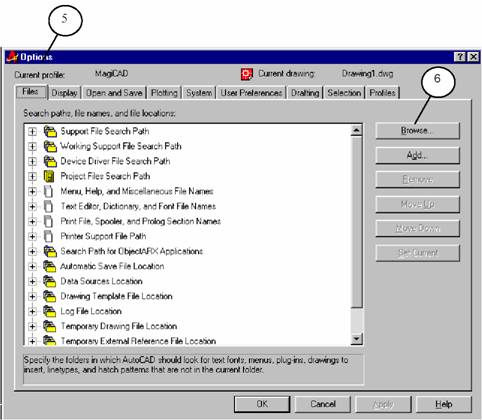Click the Project Files Search Path icon
Image resolution: width=482 pixels, height=420 pixels.
point(49,176)
